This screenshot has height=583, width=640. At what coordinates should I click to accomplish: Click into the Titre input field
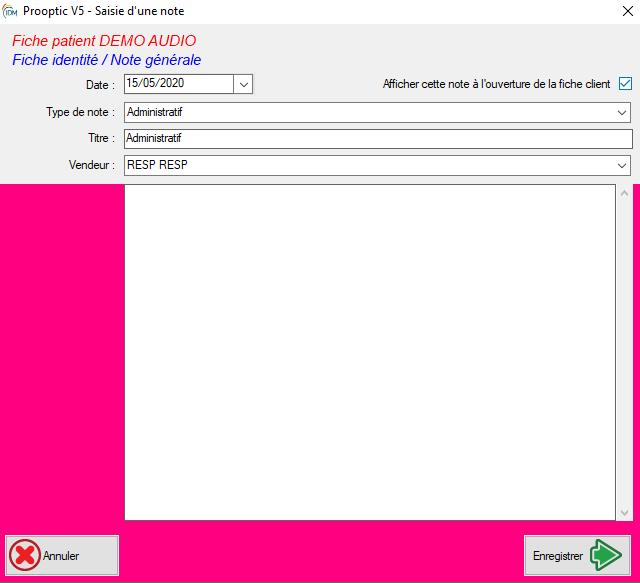tap(378, 139)
